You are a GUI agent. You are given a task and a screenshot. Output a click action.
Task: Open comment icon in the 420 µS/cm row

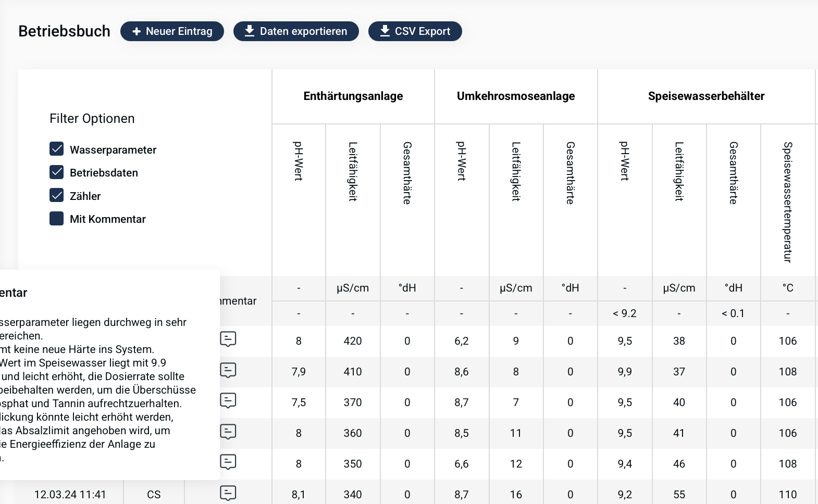point(228,339)
